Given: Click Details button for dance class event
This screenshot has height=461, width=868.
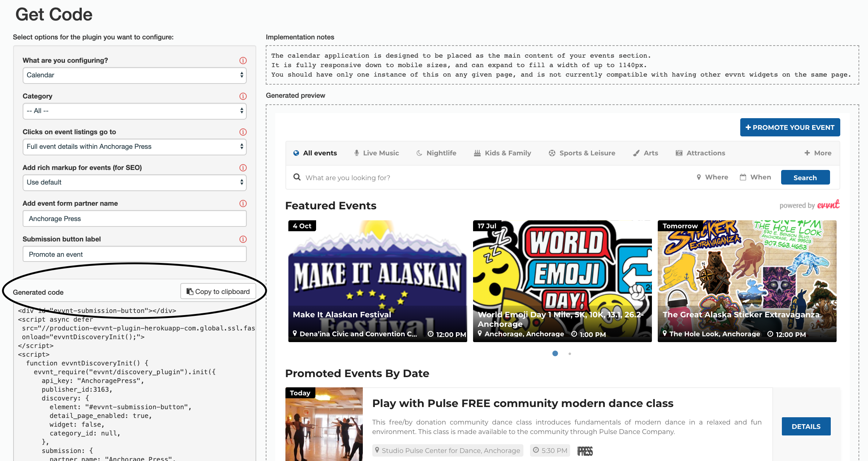Looking at the screenshot, I should (x=806, y=426).
